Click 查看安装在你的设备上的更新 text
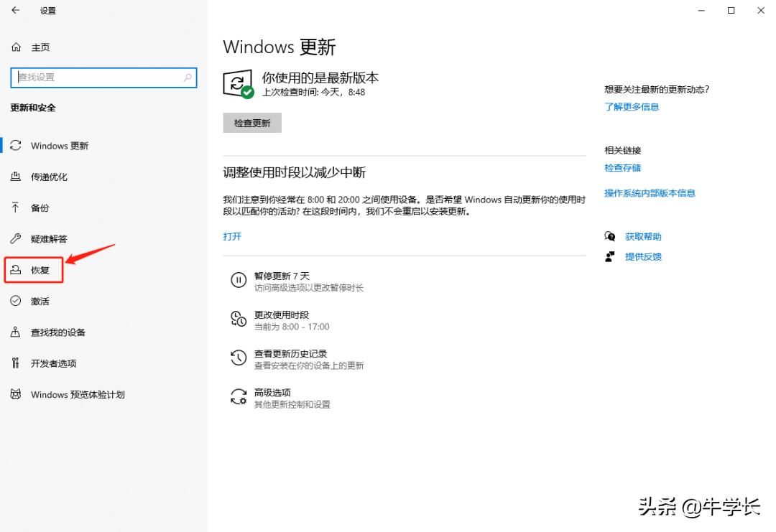The image size is (776, 532). tap(309, 365)
